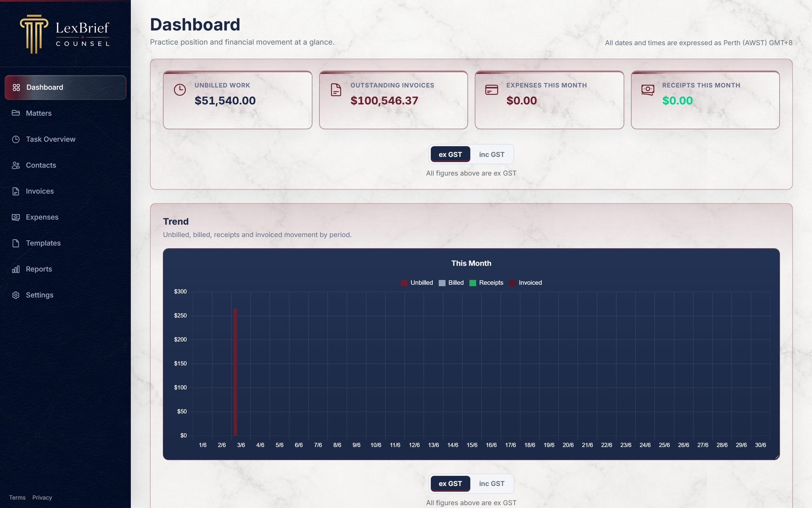Open the Reports section
The height and width of the screenshot is (508, 812).
(65, 269)
